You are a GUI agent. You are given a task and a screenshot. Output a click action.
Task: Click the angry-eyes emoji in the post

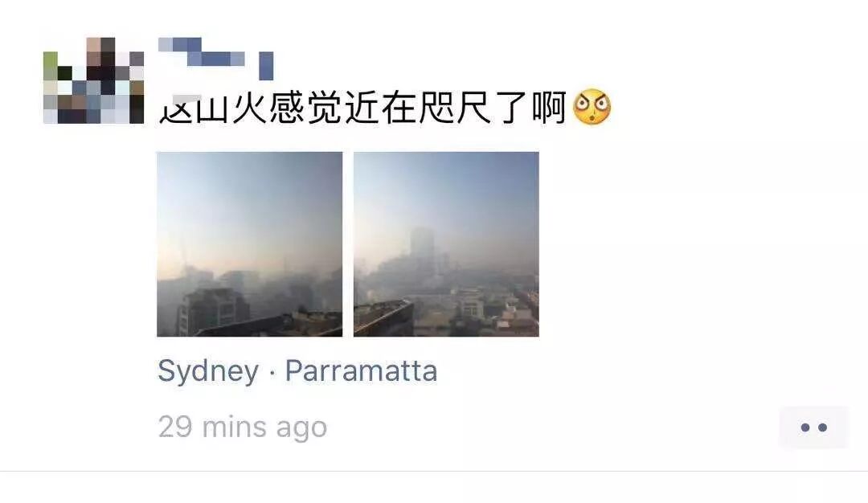[x=592, y=107]
